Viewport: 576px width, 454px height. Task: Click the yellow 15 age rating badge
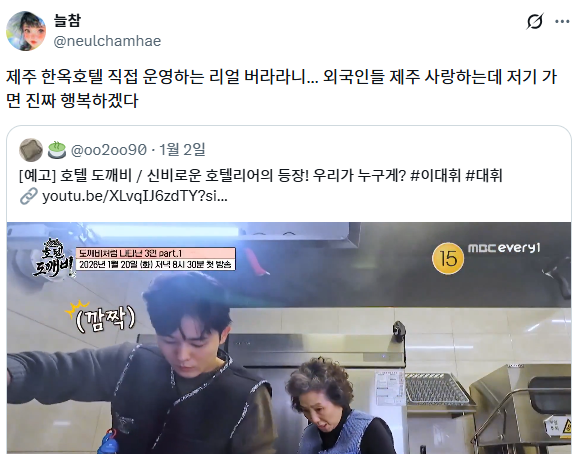pyautogui.click(x=448, y=258)
